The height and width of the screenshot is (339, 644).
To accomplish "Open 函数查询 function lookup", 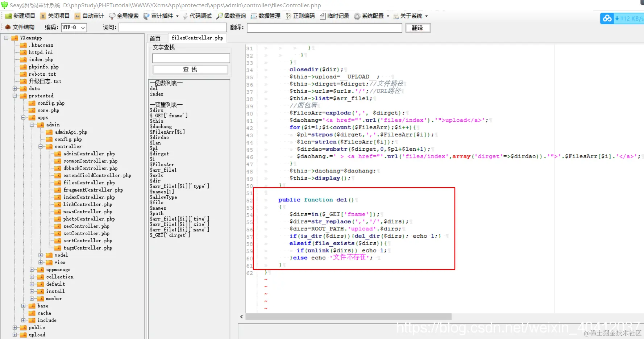I will tap(231, 16).
